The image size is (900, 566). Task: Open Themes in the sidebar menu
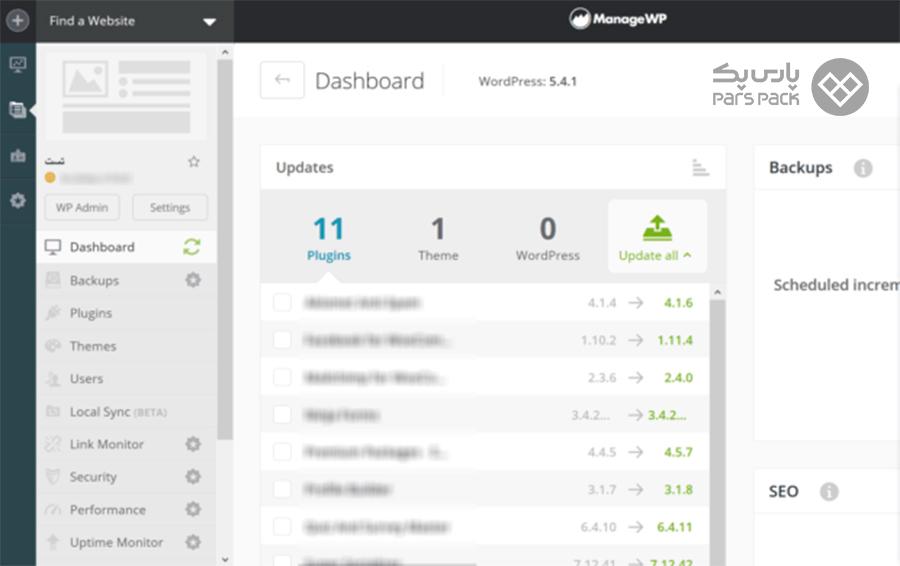pos(126,346)
